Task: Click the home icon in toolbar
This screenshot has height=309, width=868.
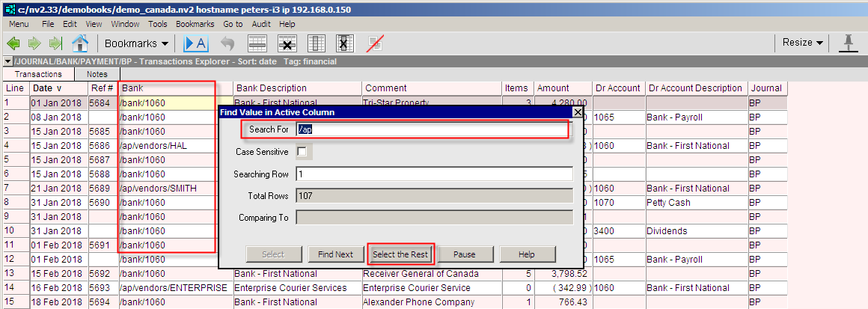Action: pos(79,43)
